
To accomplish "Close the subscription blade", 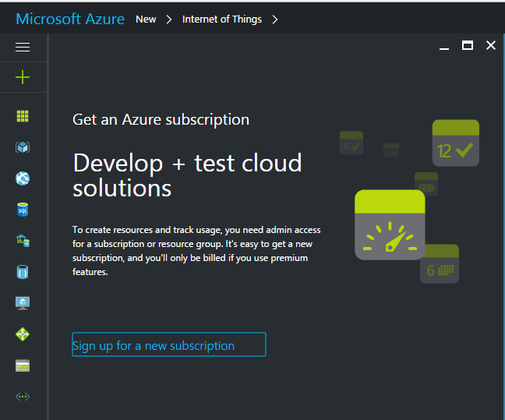I will 491,45.
